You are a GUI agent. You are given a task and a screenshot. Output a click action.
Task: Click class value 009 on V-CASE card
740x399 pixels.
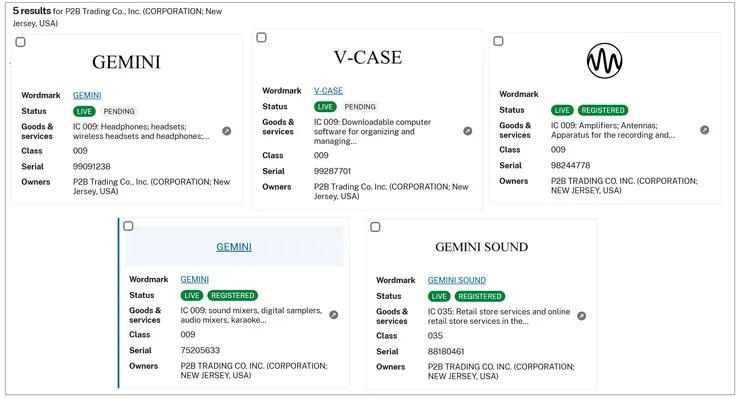point(321,155)
